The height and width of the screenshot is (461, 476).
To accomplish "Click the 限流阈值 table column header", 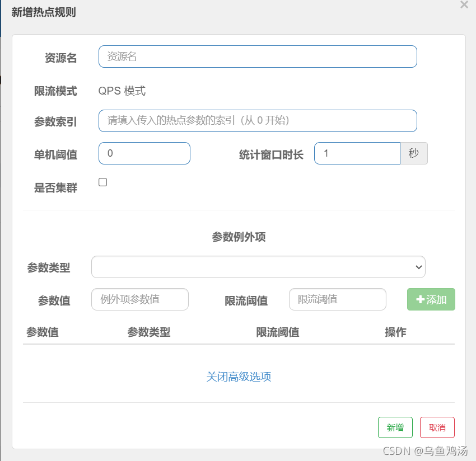I will click(x=278, y=332).
